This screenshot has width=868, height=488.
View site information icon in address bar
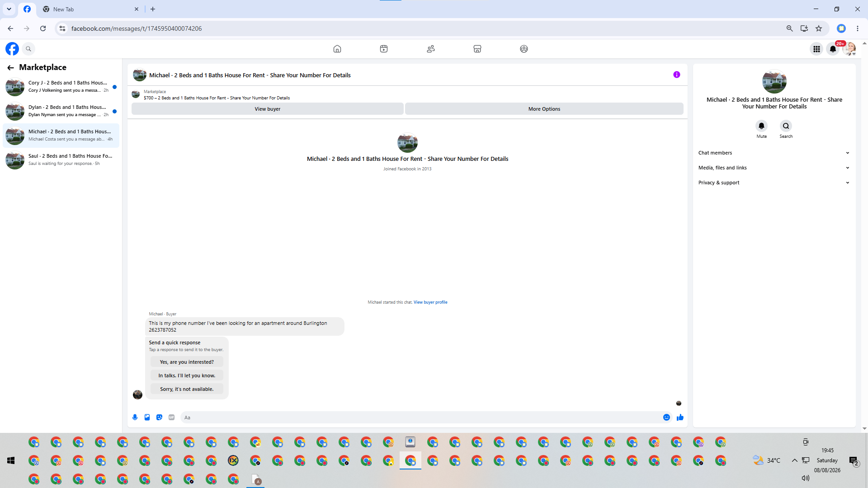(62, 28)
